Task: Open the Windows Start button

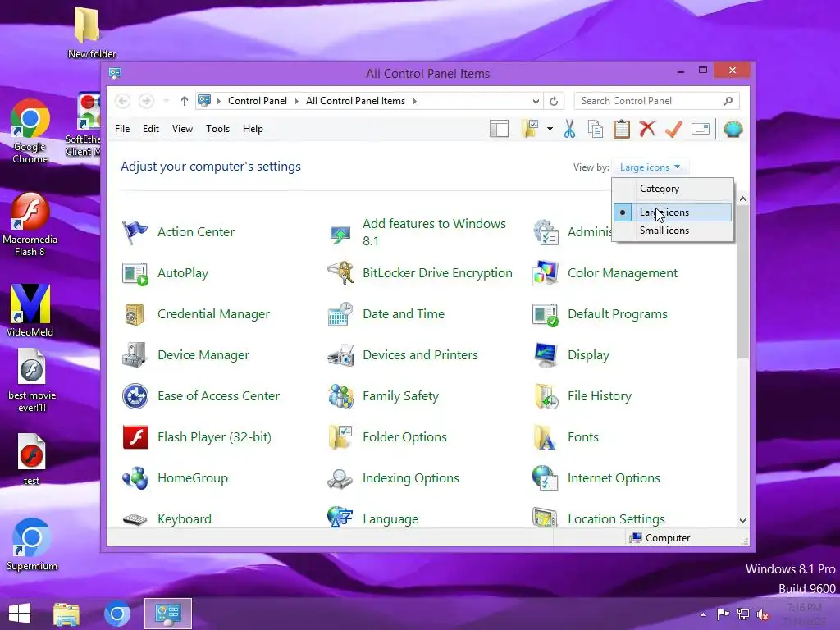Action: (20, 614)
